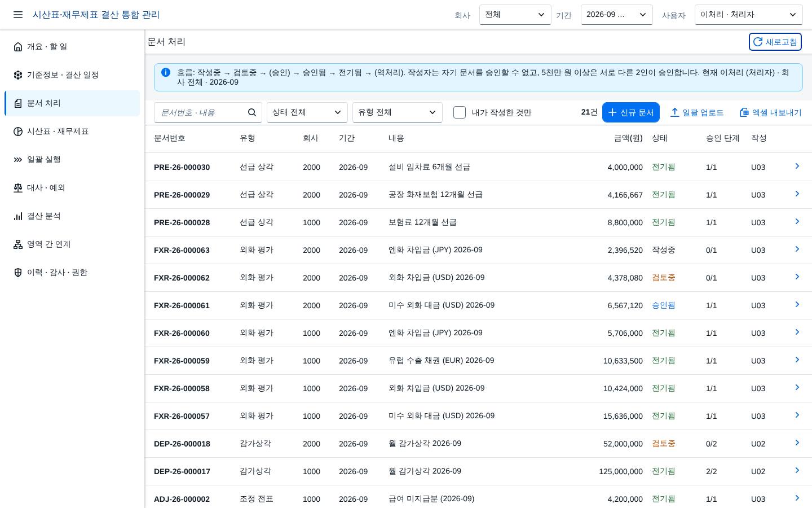This screenshot has height=508, width=812.
Task: Open row PRE-26-000028 via its chevron
Action: [797, 221]
